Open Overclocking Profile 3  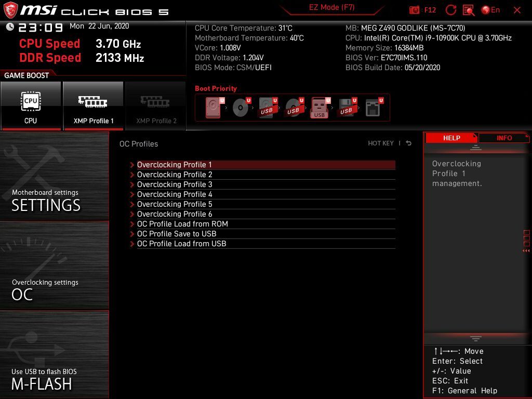[x=266, y=184]
